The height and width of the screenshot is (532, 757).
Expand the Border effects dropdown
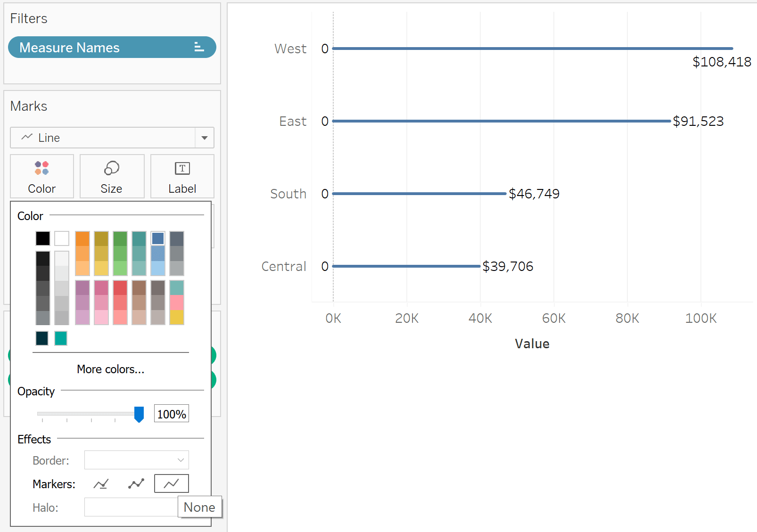(x=137, y=460)
